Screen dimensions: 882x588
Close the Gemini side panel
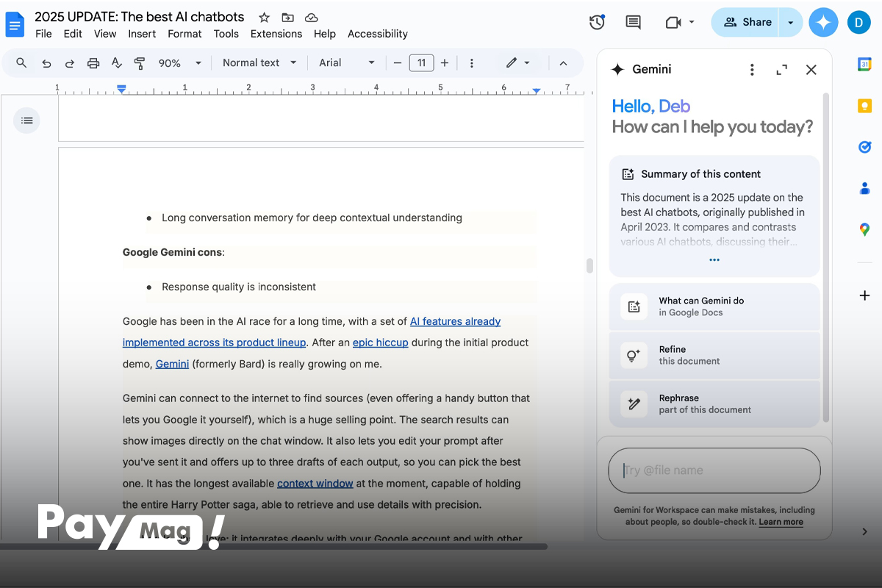click(811, 70)
